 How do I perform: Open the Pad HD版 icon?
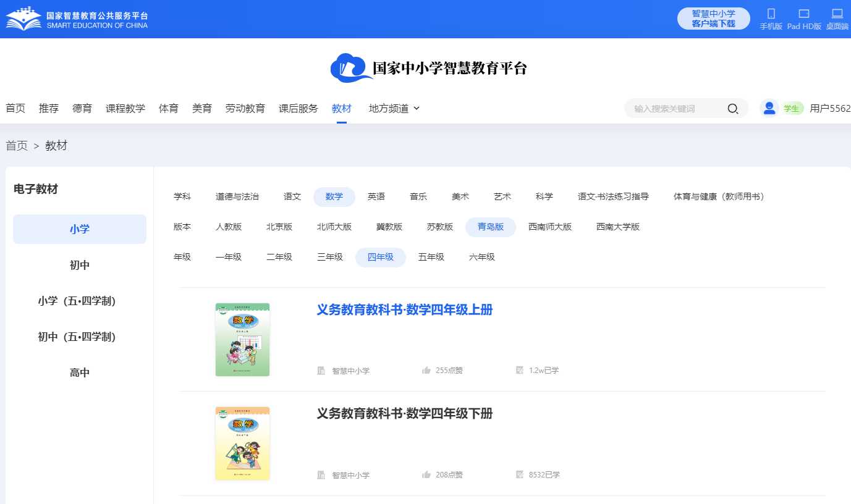click(x=804, y=14)
